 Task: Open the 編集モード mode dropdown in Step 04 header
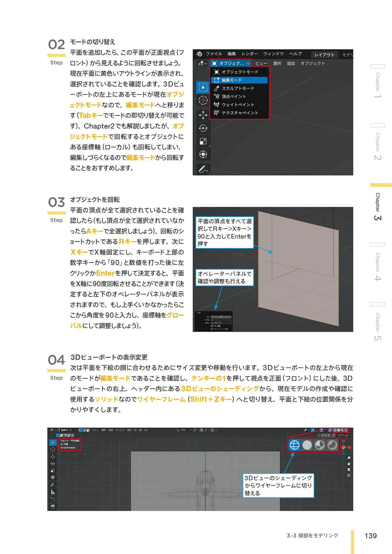tap(67, 430)
